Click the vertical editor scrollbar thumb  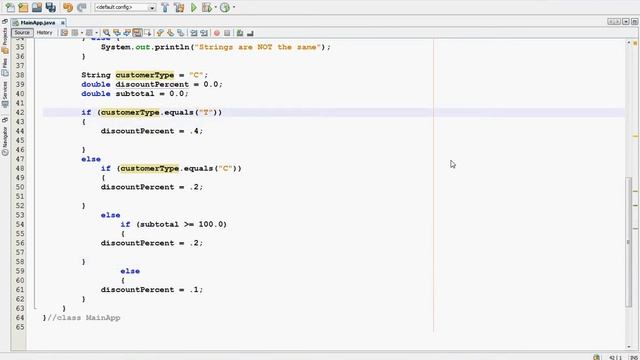click(628, 243)
